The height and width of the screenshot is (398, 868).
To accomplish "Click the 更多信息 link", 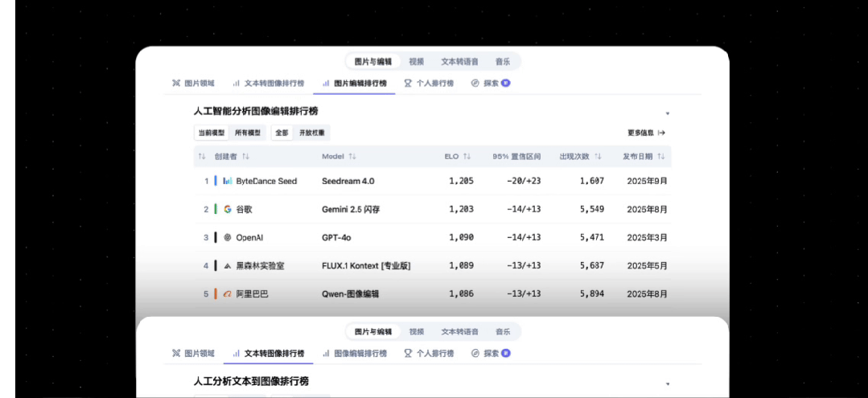I will click(646, 133).
